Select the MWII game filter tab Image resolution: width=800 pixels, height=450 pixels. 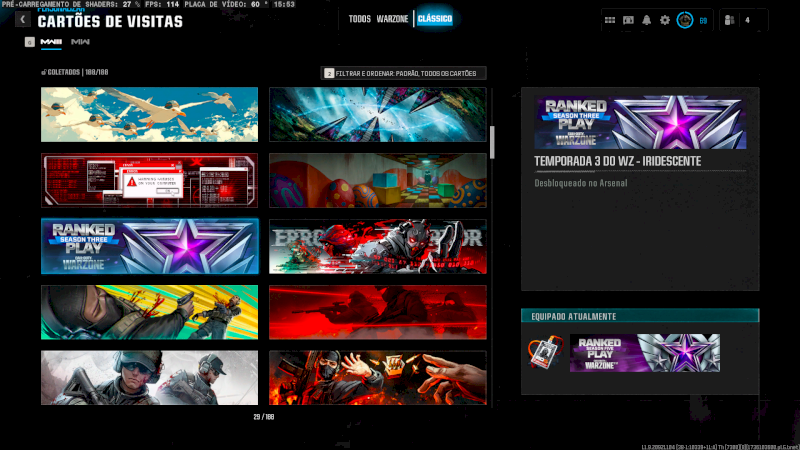pos(80,42)
